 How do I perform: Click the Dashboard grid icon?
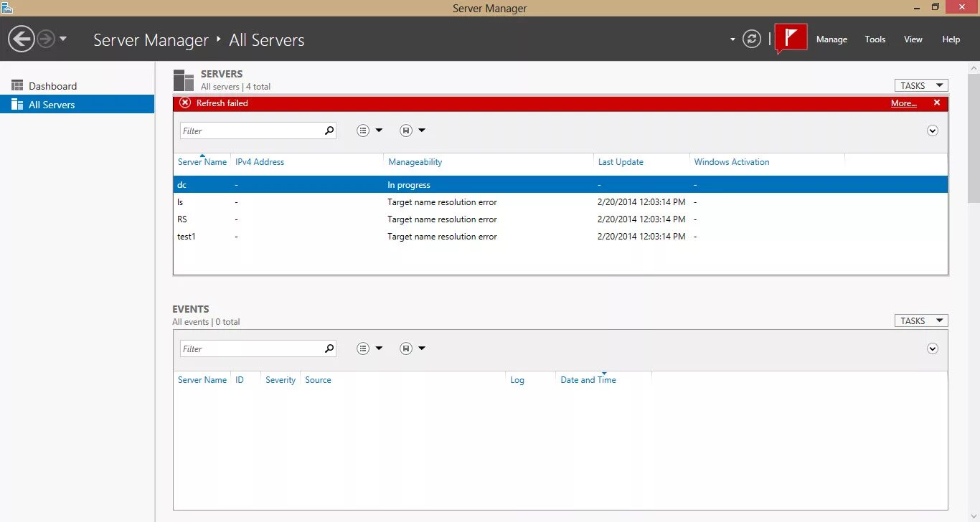[x=17, y=86]
